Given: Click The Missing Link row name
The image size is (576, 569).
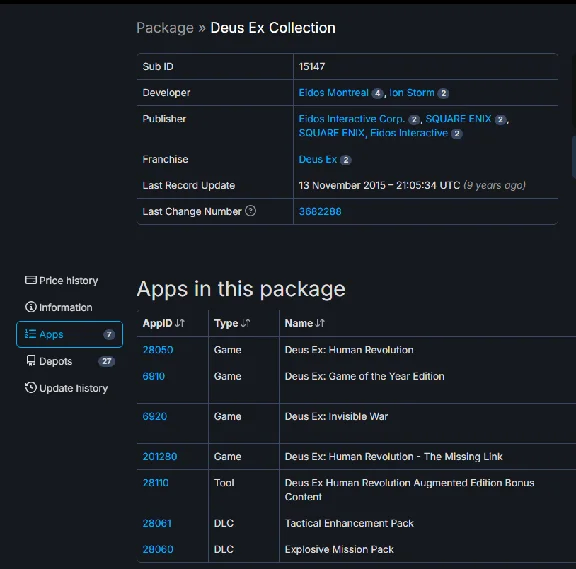Looking at the screenshot, I should 393,457.
